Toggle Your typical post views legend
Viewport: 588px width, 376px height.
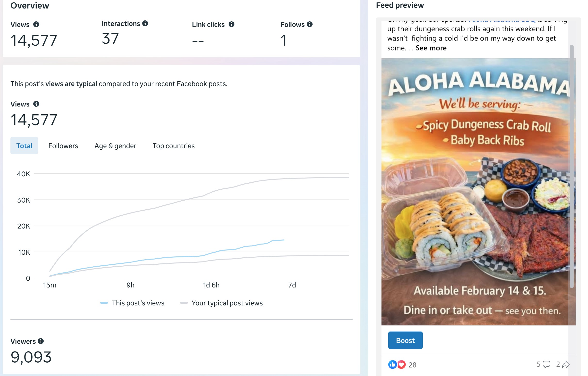click(222, 303)
